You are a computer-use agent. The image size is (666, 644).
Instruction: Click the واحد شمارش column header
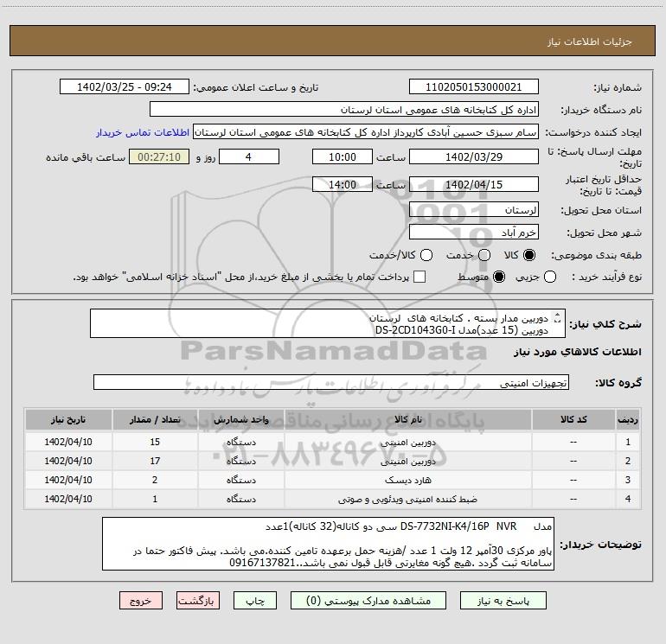240,419
